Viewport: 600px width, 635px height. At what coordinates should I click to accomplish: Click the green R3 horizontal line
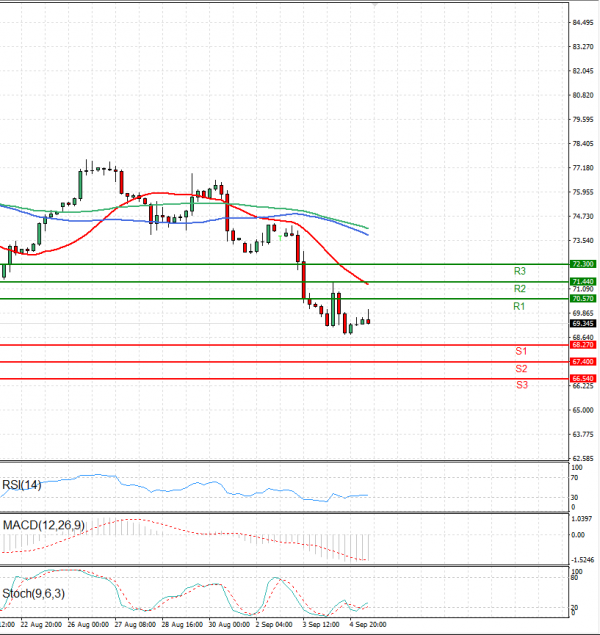pos(283,264)
